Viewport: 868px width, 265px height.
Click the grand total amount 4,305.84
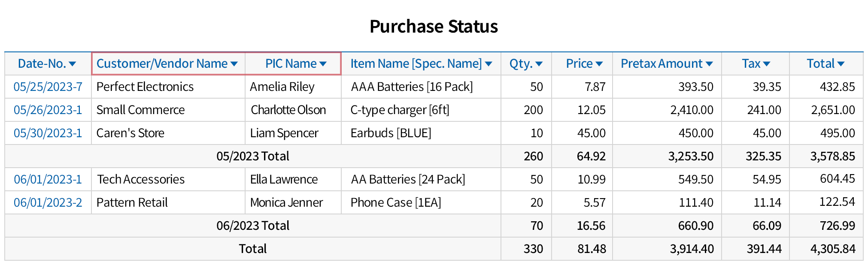pyautogui.click(x=832, y=249)
